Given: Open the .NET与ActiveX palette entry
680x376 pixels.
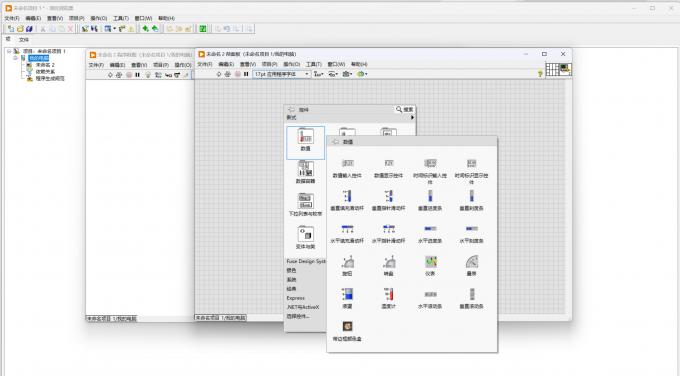Looking at the screenshot, I should pyautogui.click(x=303, y=307).
